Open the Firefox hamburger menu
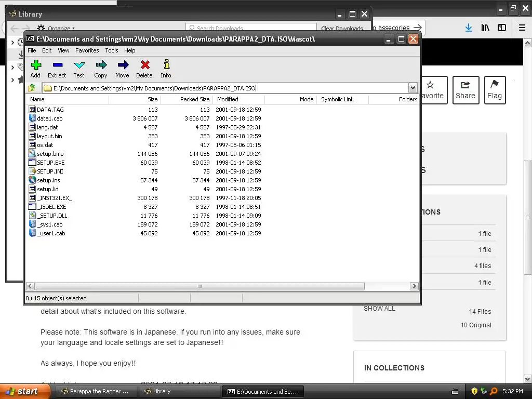 point(522,28)
